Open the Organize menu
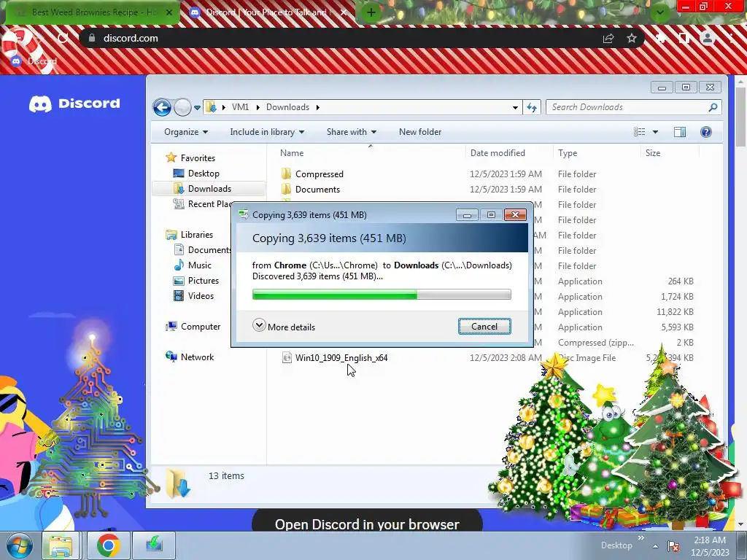747x560 pixels. click(x=186, y=132)
